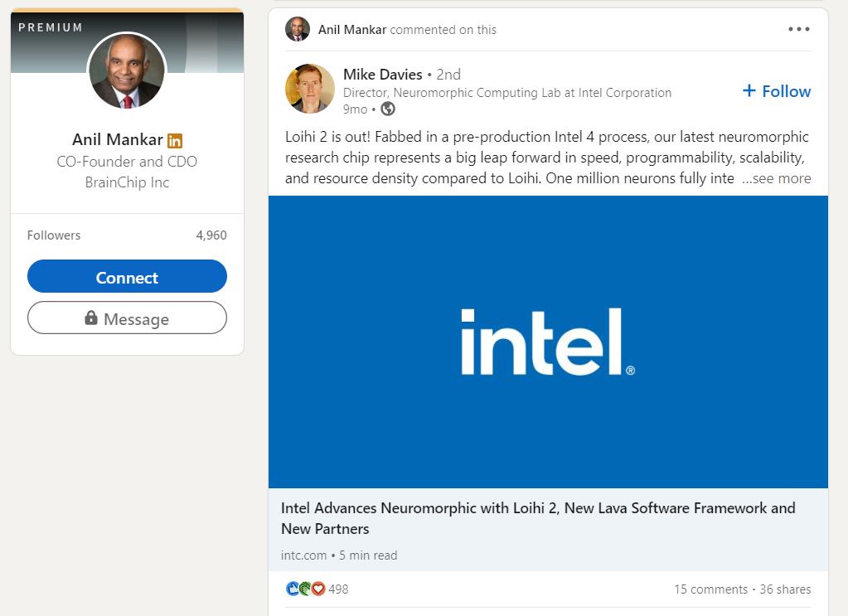Screen dimensions: 848x616
Task: Expand post text with "...see more"
Action: pos(776,178)
